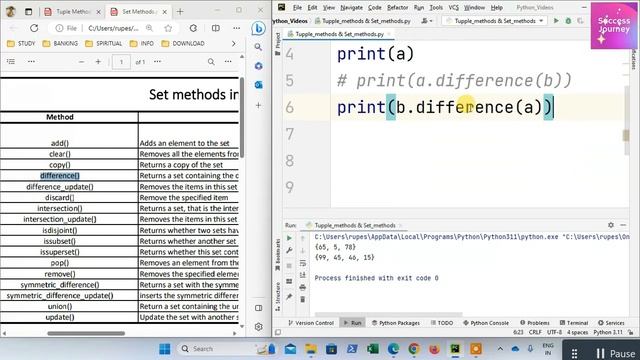Screen dimensions: 640x360
Task: Click the browser refresh icon
Action: (x=34, y=28)
